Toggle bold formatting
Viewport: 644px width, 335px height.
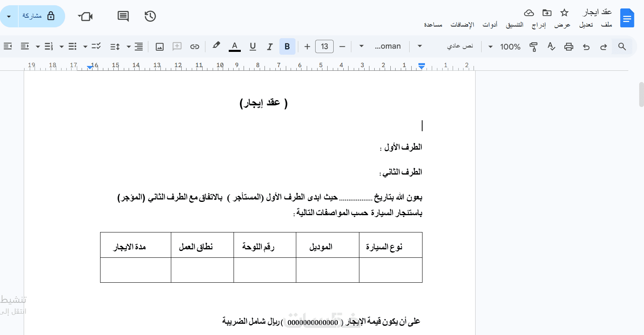(x=287, y=47)
